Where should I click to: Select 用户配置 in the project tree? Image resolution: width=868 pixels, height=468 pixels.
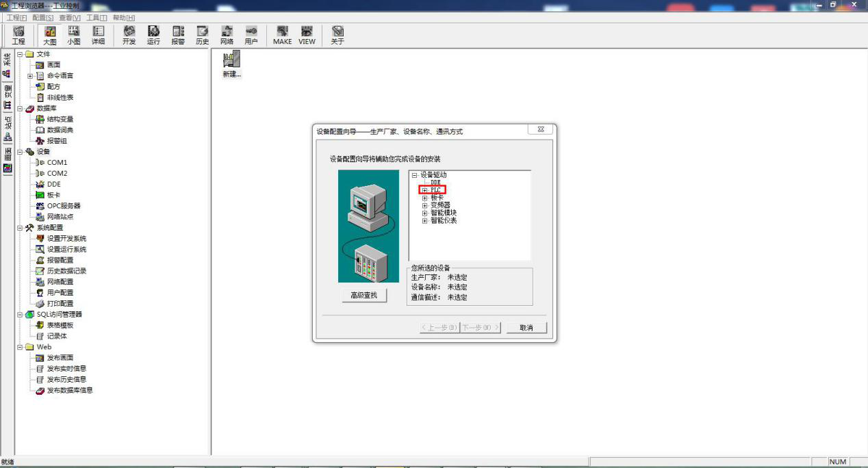click(x=60, y=292)
